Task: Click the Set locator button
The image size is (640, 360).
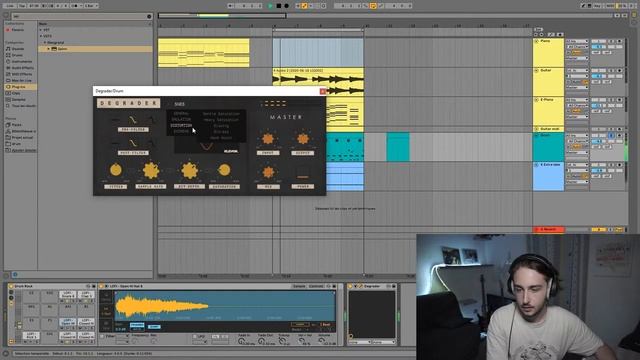Action: coord(538,29)
